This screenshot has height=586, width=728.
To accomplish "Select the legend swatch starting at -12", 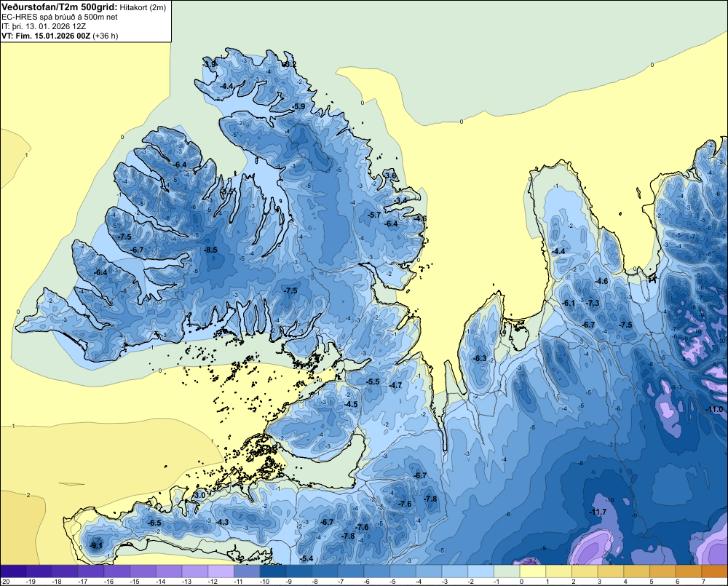I will click(221, 571).
